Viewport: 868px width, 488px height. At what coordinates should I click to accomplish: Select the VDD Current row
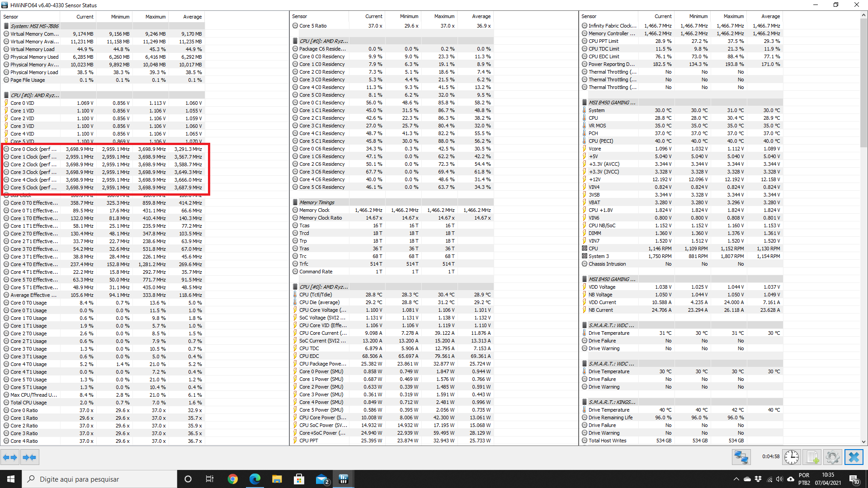tap(681, 302)
